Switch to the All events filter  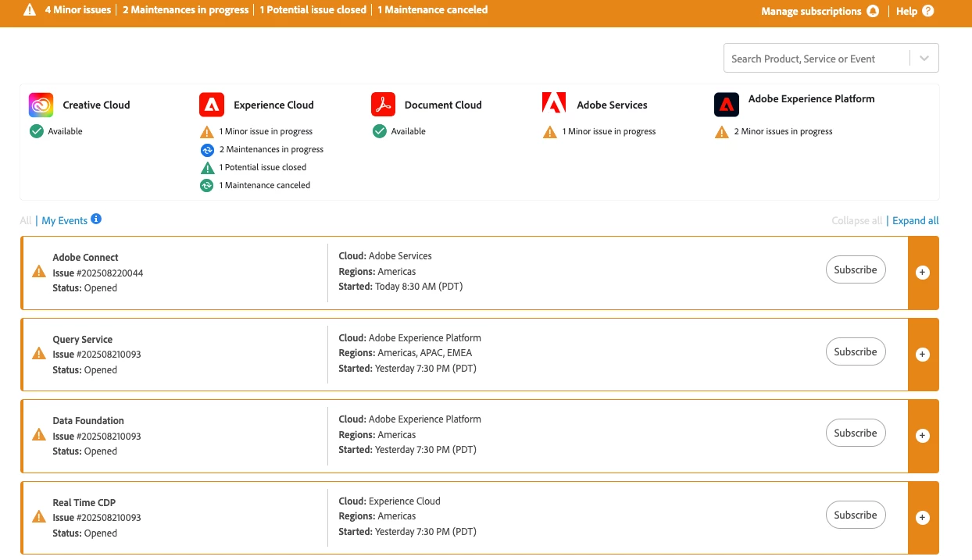(x=26, y=221)
